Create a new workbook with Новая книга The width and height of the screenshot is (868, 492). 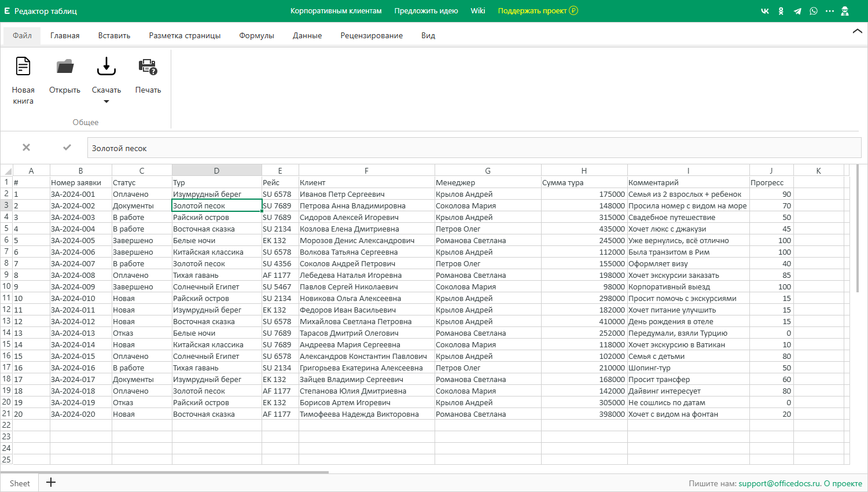point(23,80)
